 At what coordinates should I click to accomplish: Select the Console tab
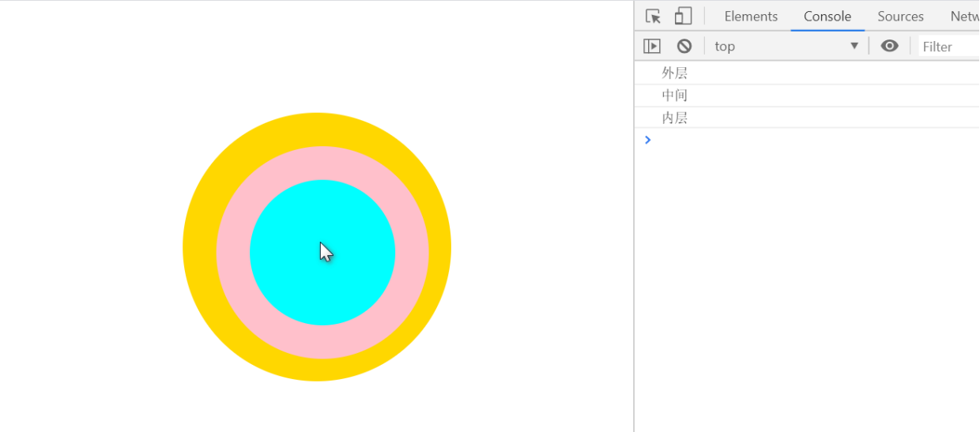(827, 17)
